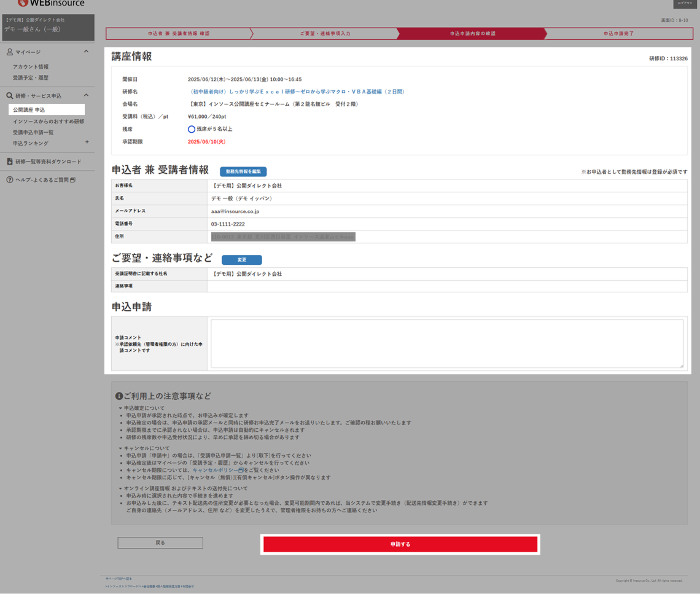Click the 会場名 value 【東京】インソース公開講座セミナールーム
This screenshot has height=594, width=700.
(274, 104)
